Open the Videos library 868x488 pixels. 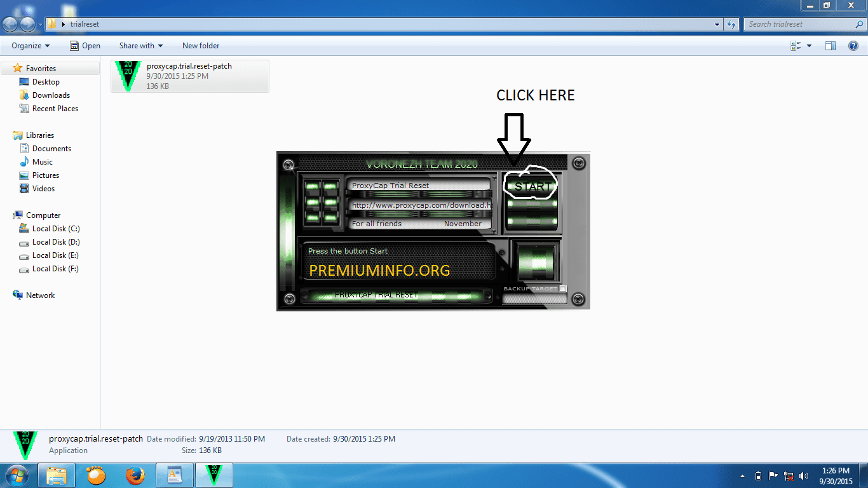[43, 189]
